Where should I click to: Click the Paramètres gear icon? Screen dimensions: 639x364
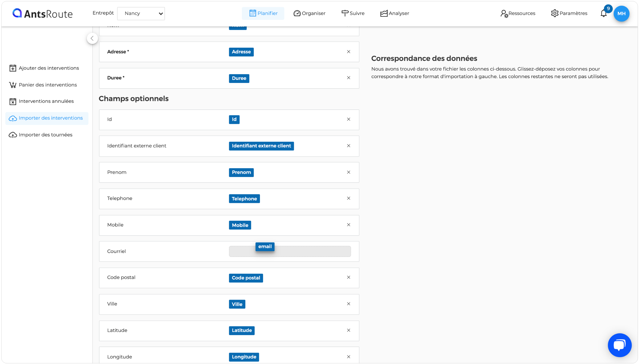click(554, 13)
